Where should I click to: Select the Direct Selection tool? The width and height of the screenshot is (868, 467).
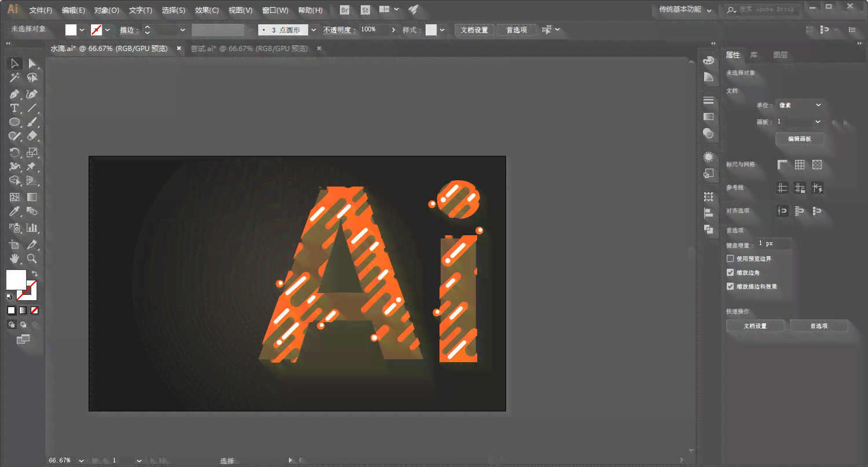tap(32, 64)
